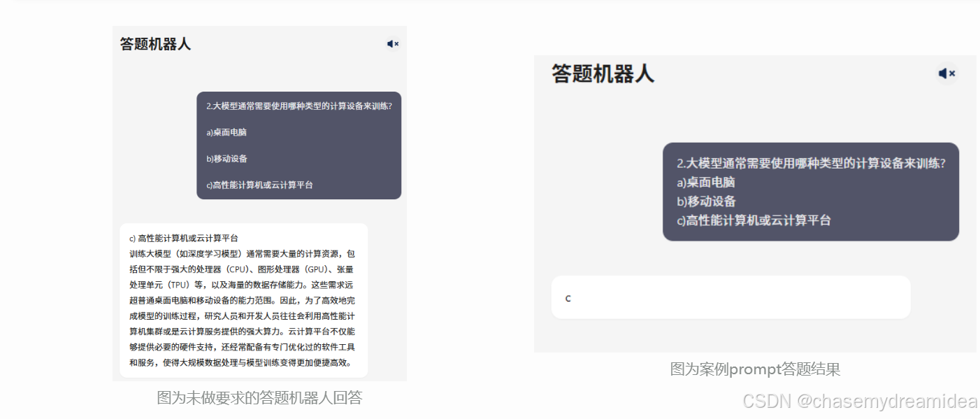This screenshot has width=980, height=419.
Task: Click option 'b)移动设备' in right panel
Action: (706, 201)
